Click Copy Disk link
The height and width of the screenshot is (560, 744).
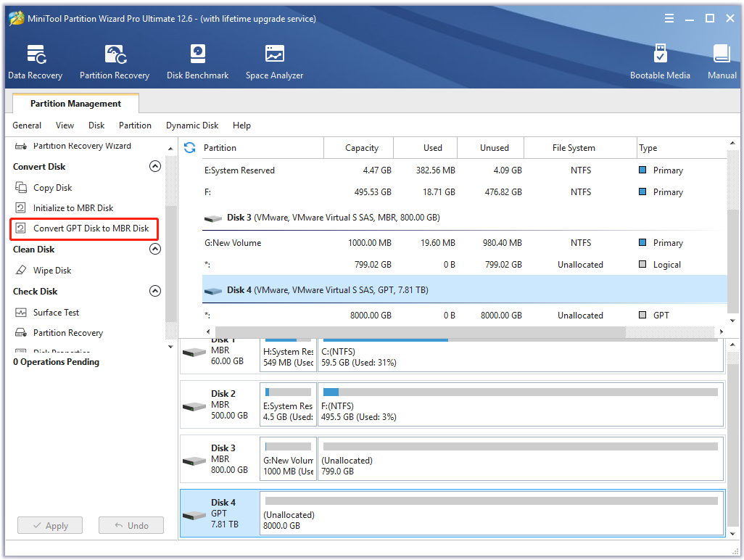pyautogui.click(x=53, y=187)
